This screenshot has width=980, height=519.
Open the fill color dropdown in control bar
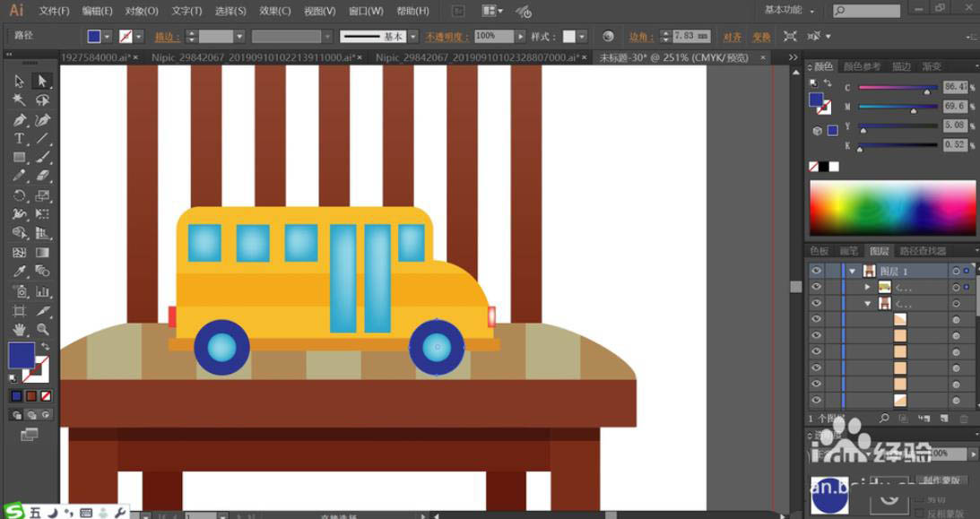(107, 37)
